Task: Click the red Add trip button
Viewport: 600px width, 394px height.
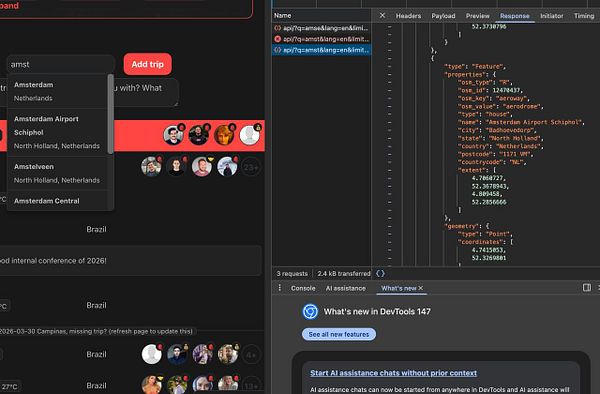Action: [147, 64]
